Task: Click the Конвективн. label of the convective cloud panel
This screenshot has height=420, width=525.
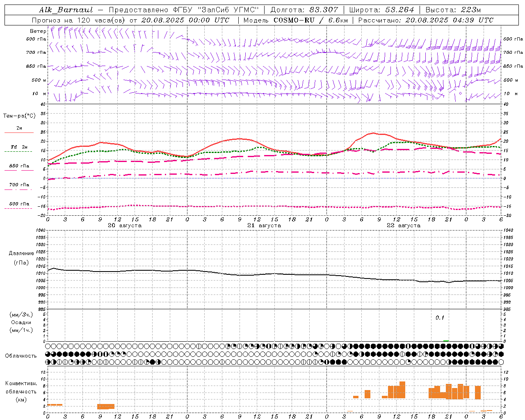Action: tap(21, 383)
